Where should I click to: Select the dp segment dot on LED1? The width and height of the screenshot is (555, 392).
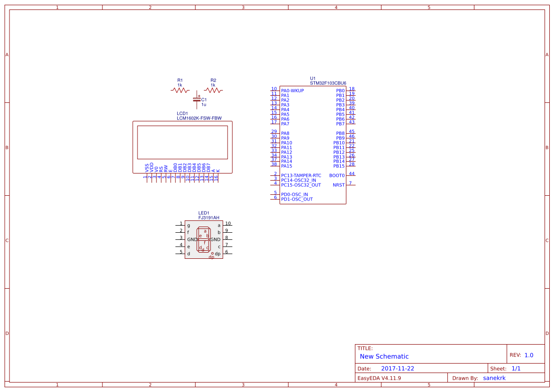pos(212,254)
